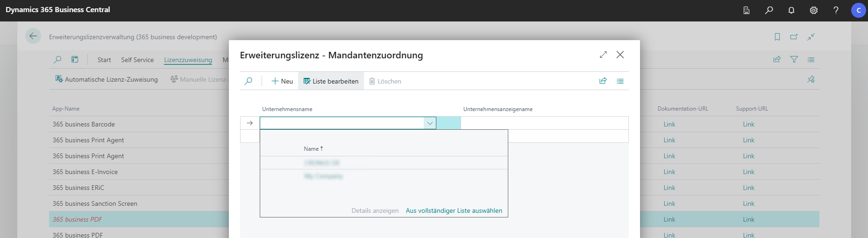Click Automatische Lizenz-Zuweisung action

click(x=107, y=79)
